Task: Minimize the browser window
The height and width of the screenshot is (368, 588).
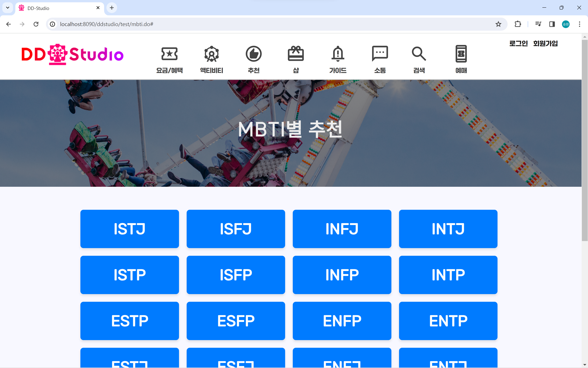Action: click(x=544, y=8)
